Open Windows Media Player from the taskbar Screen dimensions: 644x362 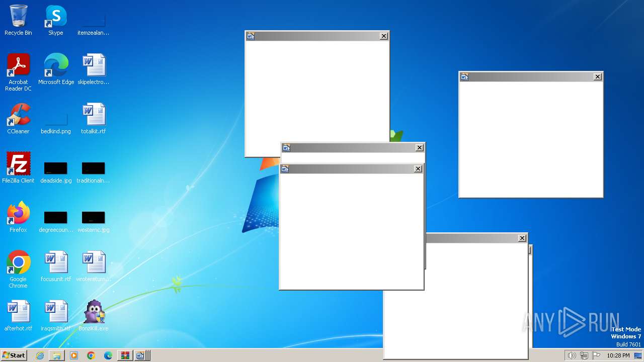(74, 355)
